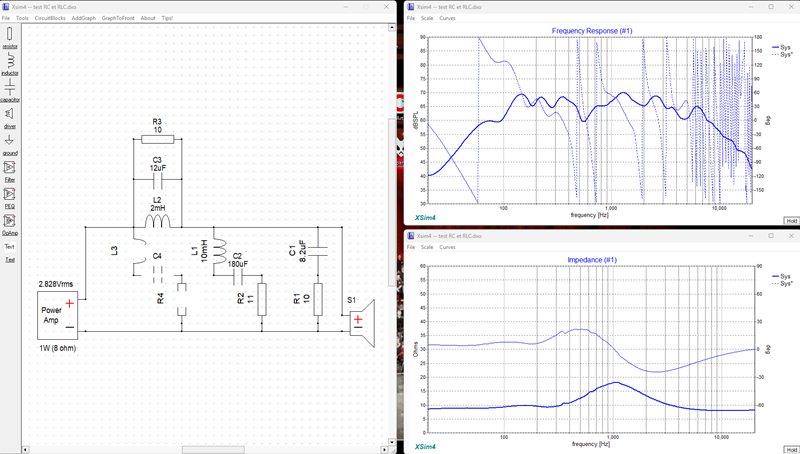Click Hold button on Frequency Response graph
The image size is (800, 454).
(x=791, y=220)
